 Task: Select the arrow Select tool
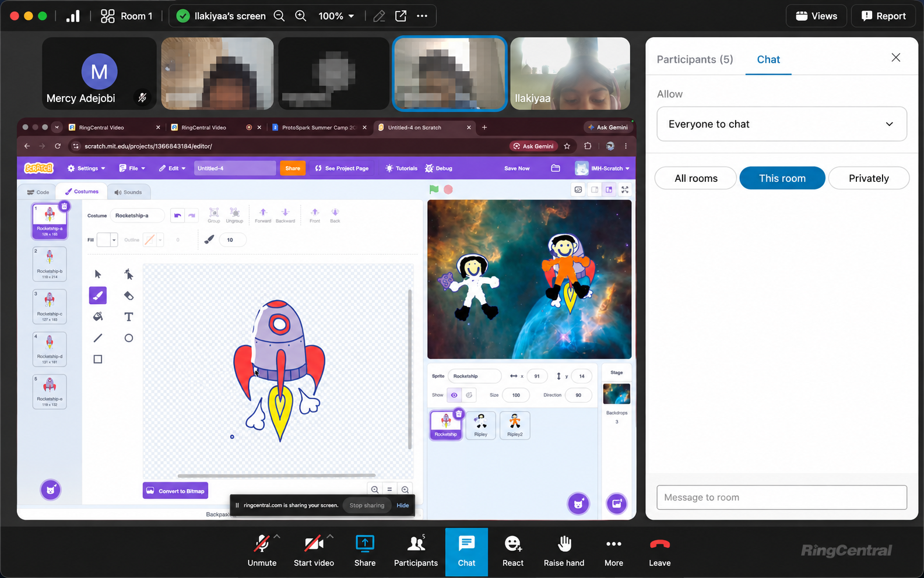(x=98, y=274)
